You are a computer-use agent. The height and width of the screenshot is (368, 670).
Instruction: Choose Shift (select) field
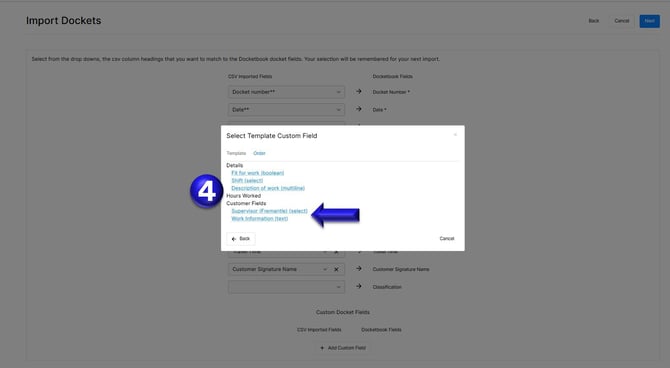247,180
